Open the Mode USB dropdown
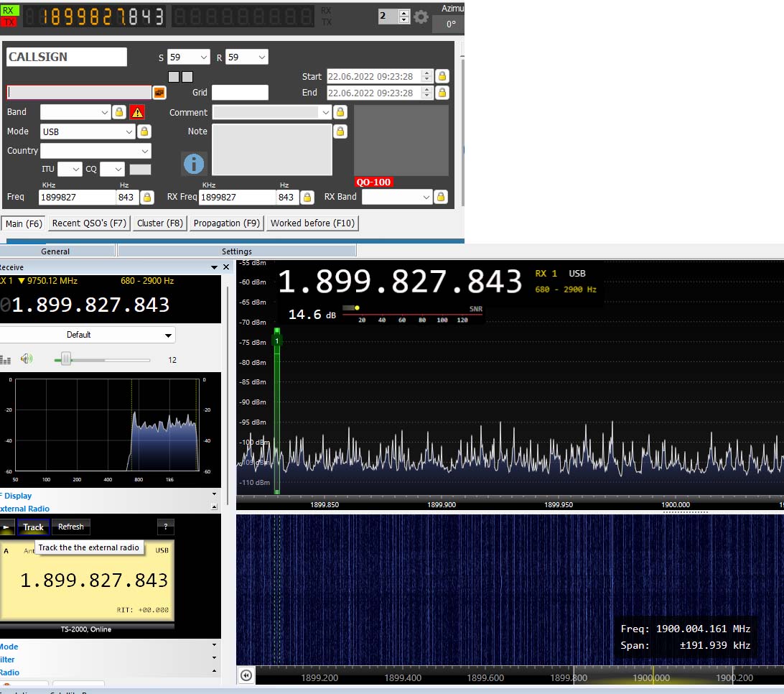784x694 pixels. coord(129,131)
